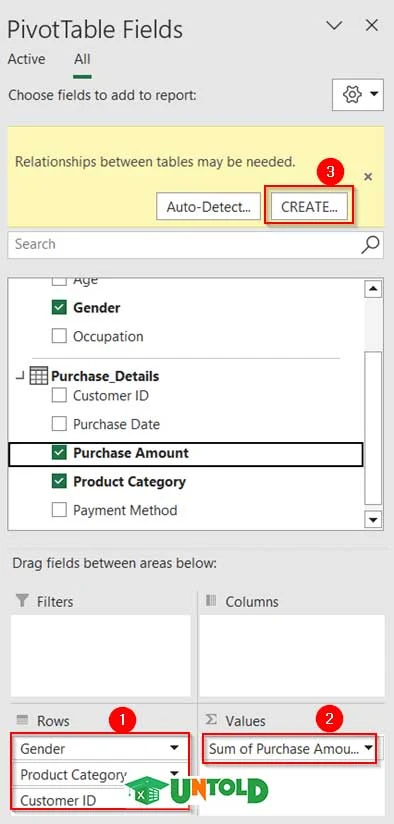Switch to the All tab
This screenshot has width=394, height=824.
[x=82, y=59]
